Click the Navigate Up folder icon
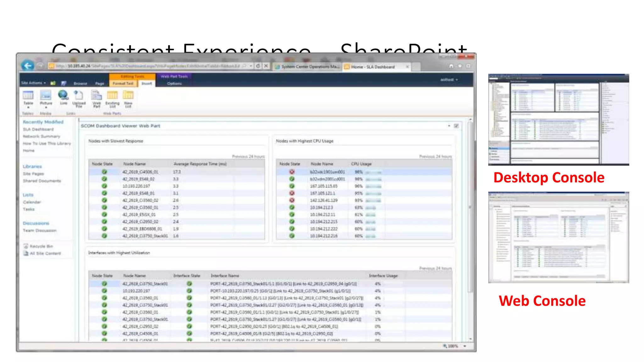Screen dimensions: 644x362 53,83
